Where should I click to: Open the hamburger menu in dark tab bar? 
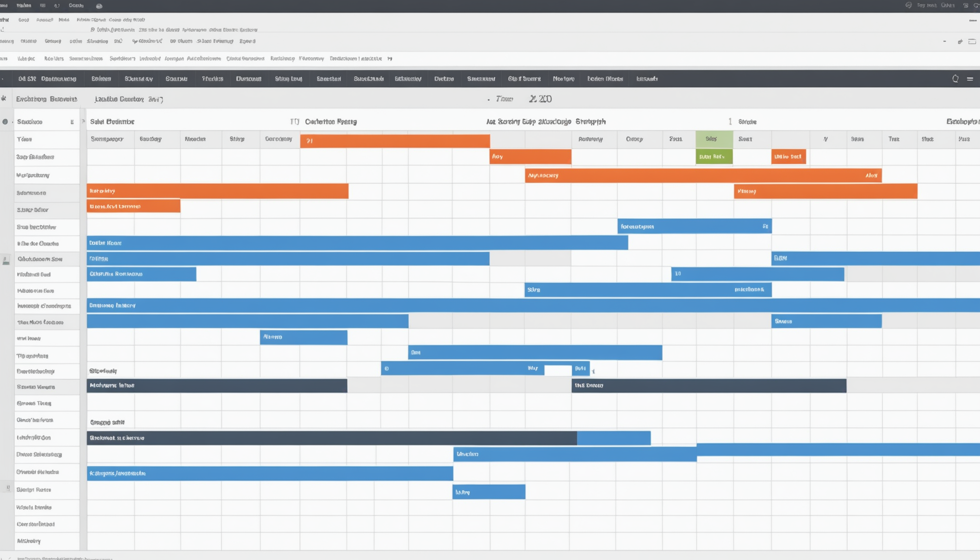point(970,79)
